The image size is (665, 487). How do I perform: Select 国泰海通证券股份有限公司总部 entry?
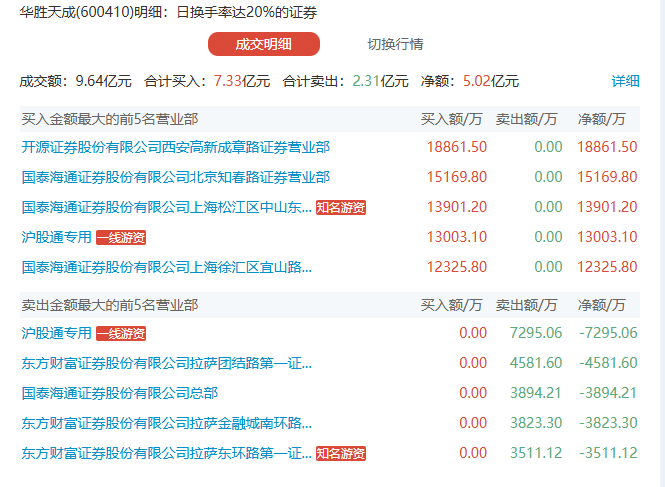coord(119,393)
